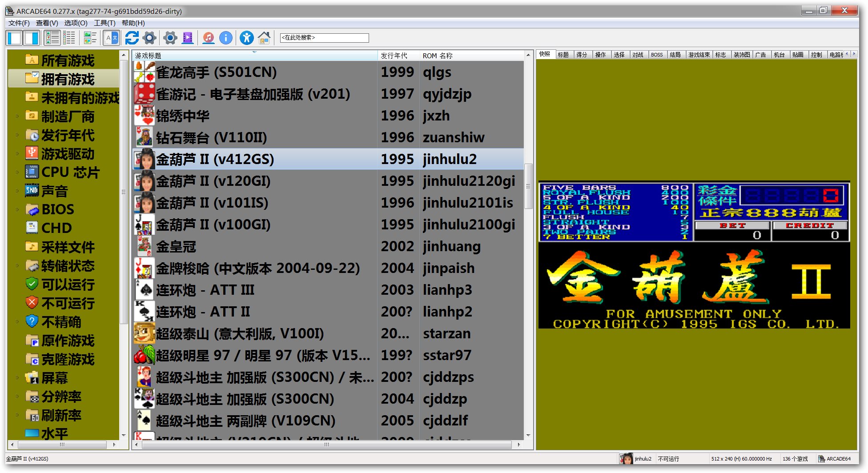Toggle the folder list panel button
Image resolution: width=868 pixels, height=473 pixels.
tap(14, 38)
